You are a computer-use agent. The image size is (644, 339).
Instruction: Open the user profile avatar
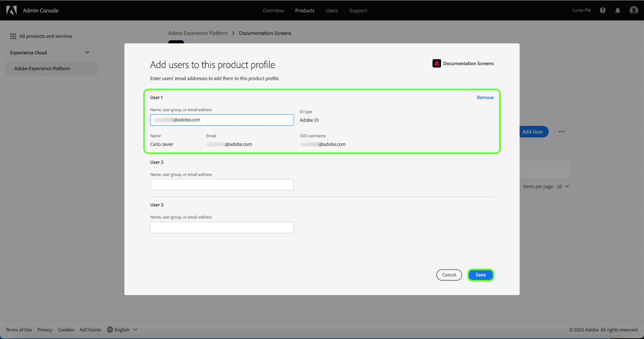[x=634, y=10]
